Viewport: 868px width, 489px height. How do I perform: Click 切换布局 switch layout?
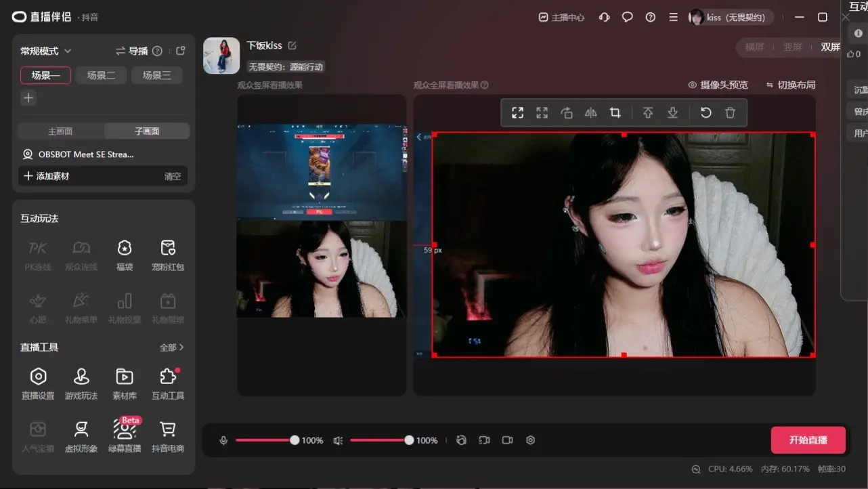[791, 85]
